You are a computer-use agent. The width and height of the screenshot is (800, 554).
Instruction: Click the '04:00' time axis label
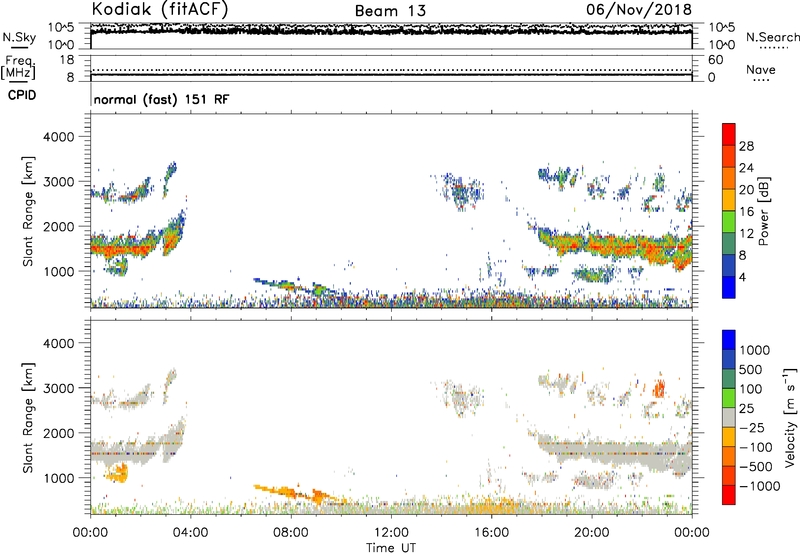tap(190, 533)
